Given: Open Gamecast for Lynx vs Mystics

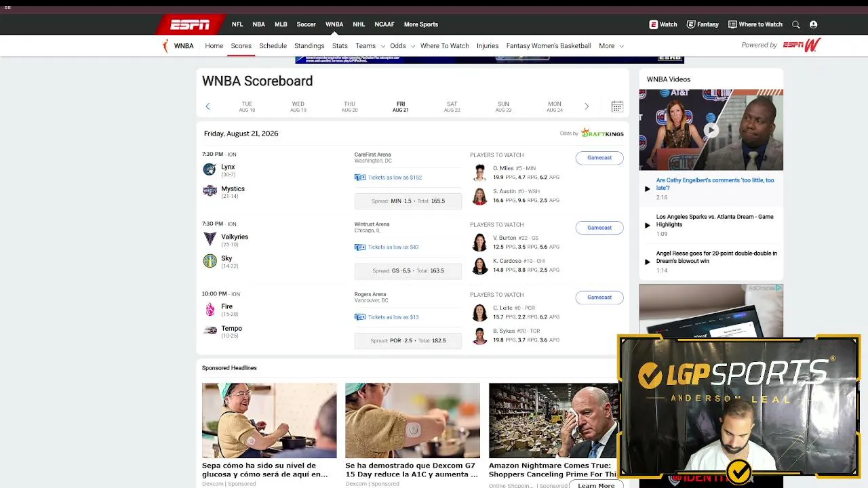Looking at the screenshot, I should tap(599, 158).
